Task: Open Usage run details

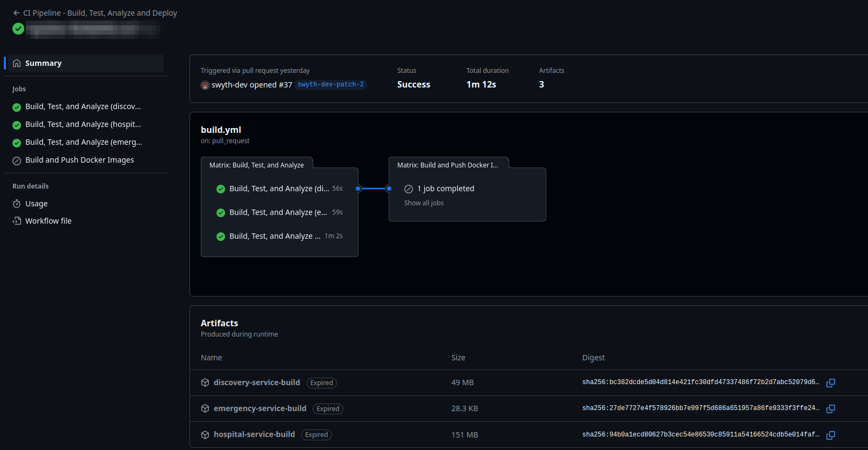Action: tap(36, 204)
